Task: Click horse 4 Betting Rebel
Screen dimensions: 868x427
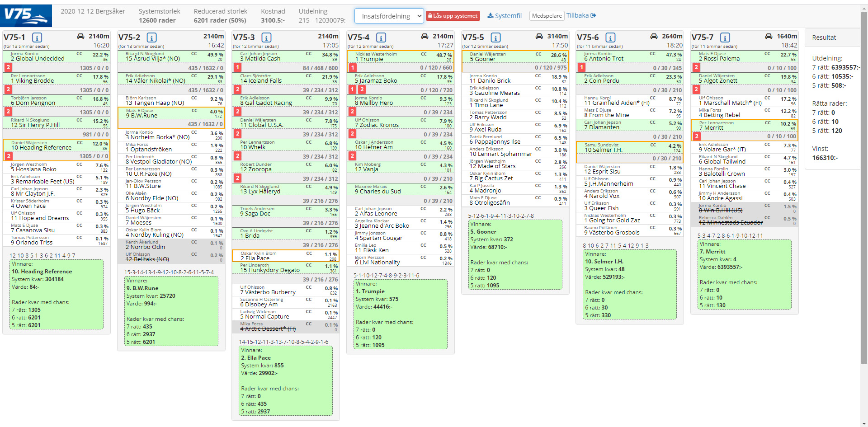Action: coord(744,113)
